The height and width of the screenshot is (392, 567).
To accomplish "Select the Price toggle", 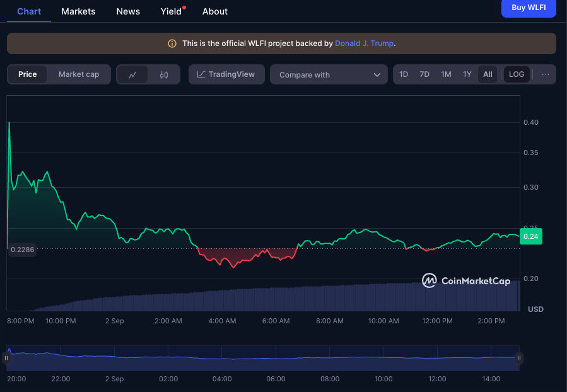I will pos(28,74).
